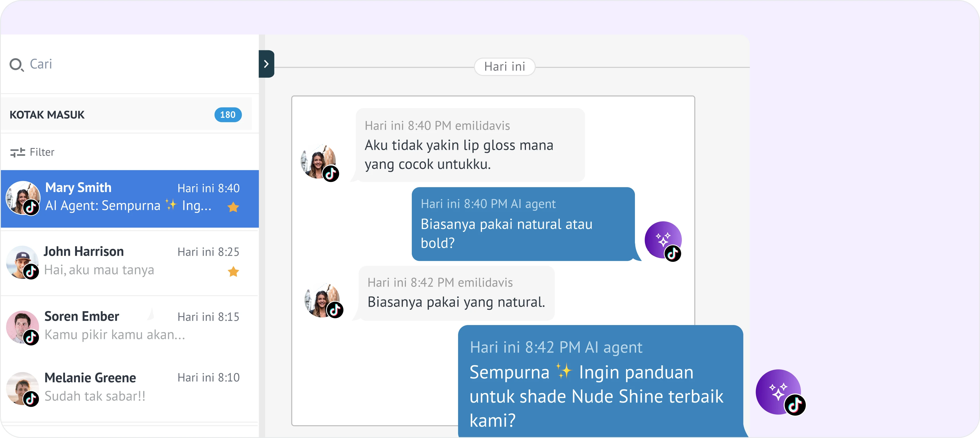
Task: Click Soren Ember's TikTok badge icon
Action: (x=31, y=337)
